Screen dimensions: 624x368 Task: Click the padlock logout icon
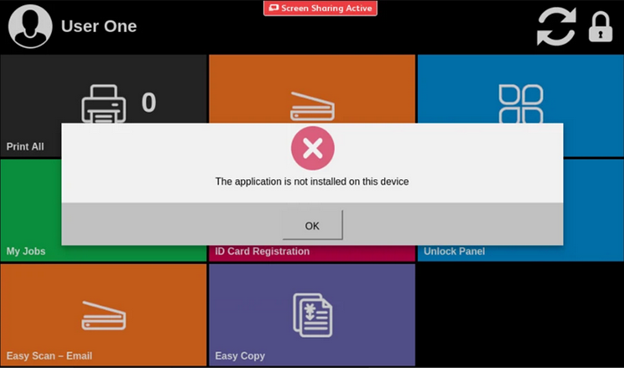pos(600,27)
